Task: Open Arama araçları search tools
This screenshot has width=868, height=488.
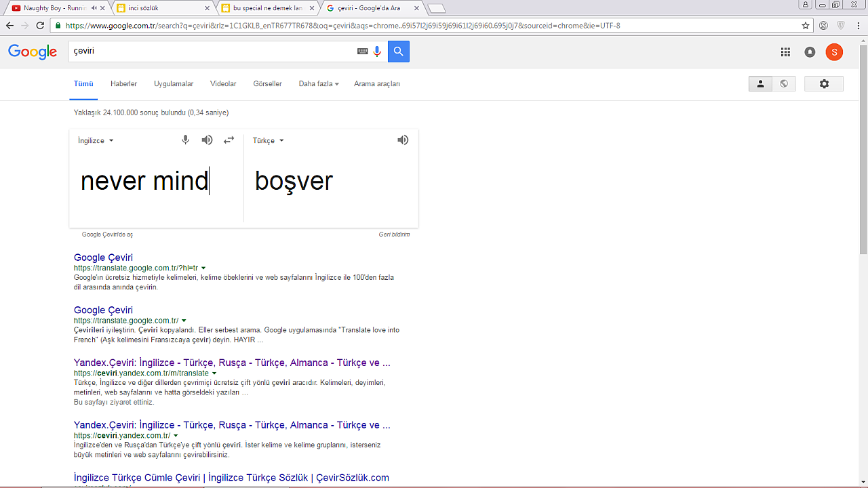Action: coord(377,84)
